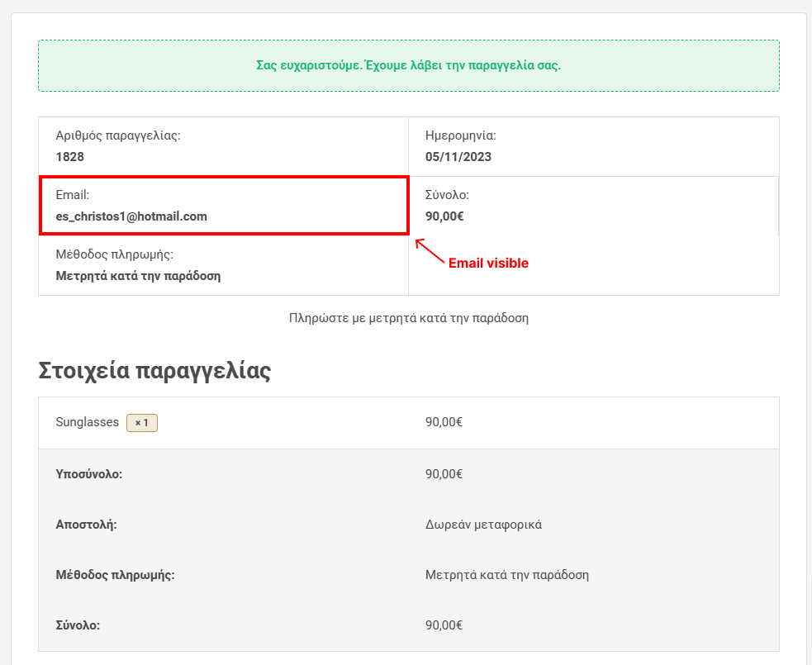Viewport: 812px width, 665px height.
Task: Click the order number 1828
Action: (x=70, y=157)
